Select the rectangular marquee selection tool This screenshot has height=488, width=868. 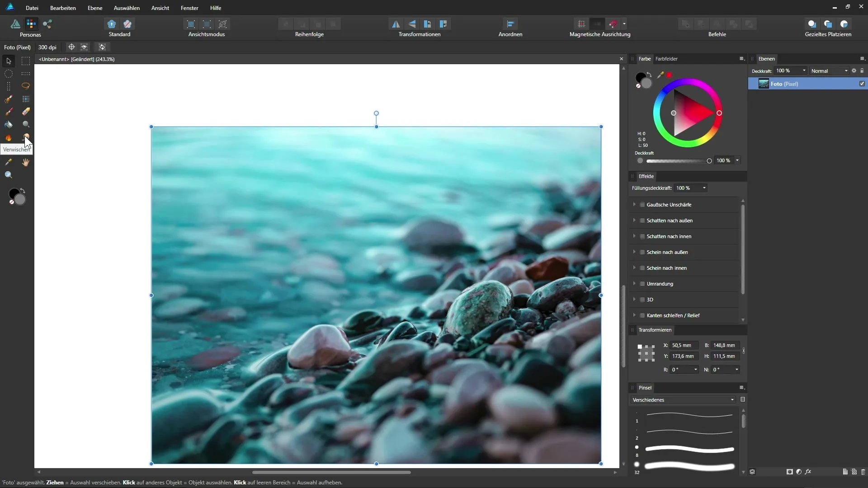(26, 61)
